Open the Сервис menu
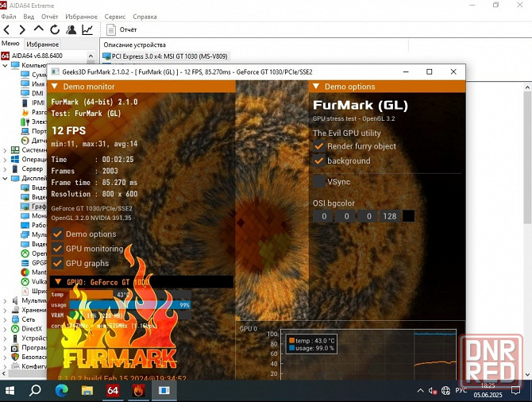This screenshot has width=532, height=402. 114,16
